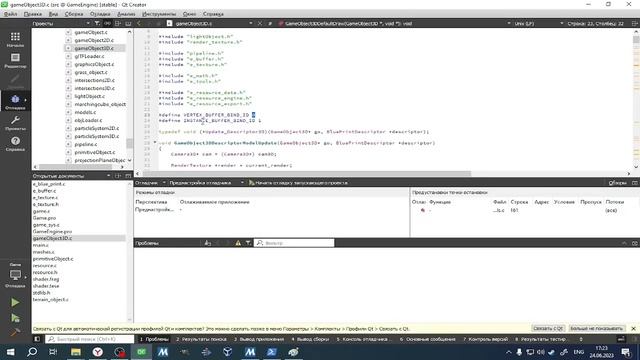Click the Link with Qt (Связать с Qt) button
The height and width of the screenshot is (360, 640).
[548, 328]
